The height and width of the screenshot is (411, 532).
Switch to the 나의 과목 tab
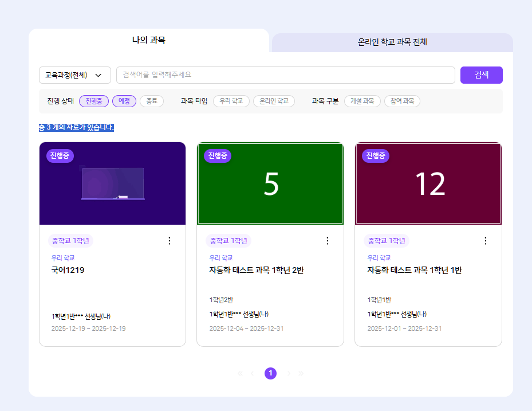point(148,40)
